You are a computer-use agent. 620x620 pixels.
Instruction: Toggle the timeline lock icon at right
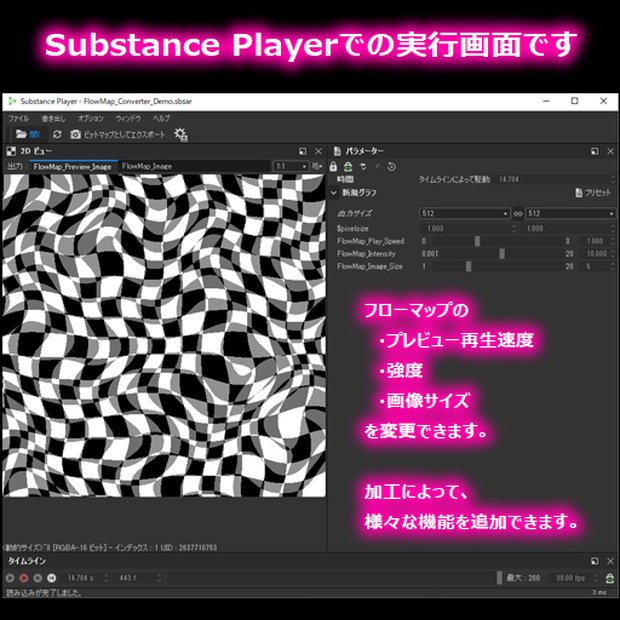click(610, 578)
